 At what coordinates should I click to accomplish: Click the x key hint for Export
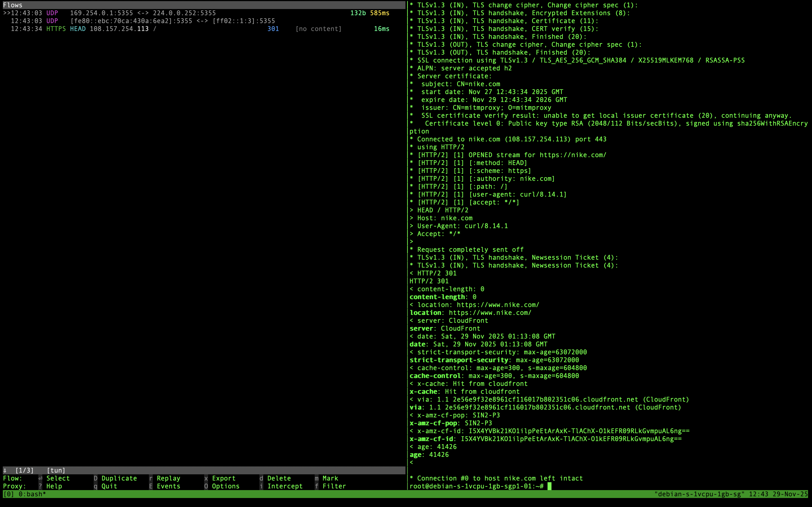click(x=206, y=479)
